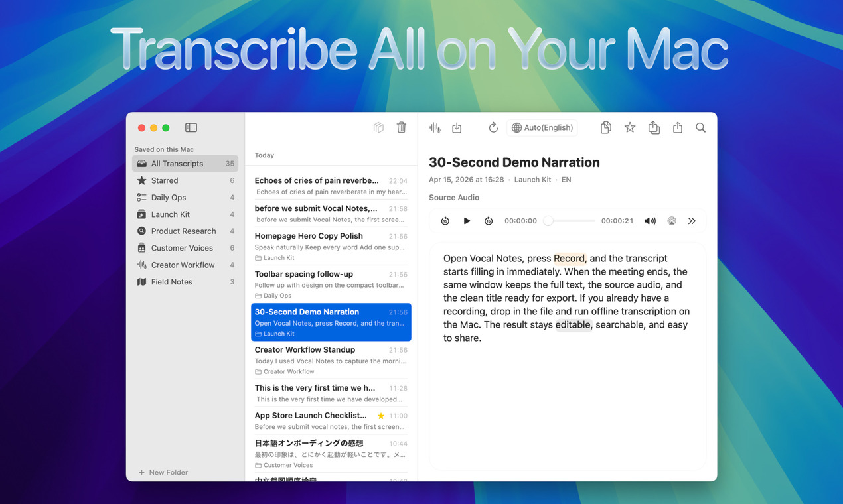Open AirPlay output options
843x504 pixels.
click(x=672, y=221)
